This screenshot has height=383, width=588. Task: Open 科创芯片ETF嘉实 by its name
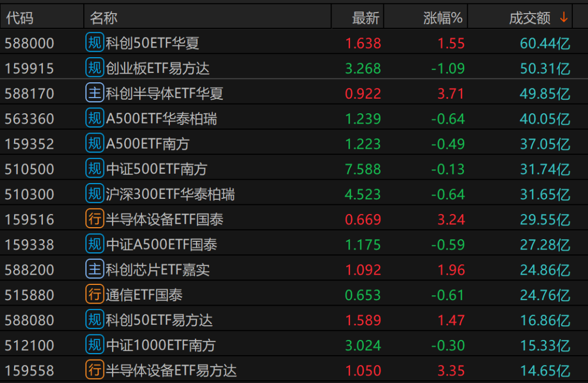(157, 270)
